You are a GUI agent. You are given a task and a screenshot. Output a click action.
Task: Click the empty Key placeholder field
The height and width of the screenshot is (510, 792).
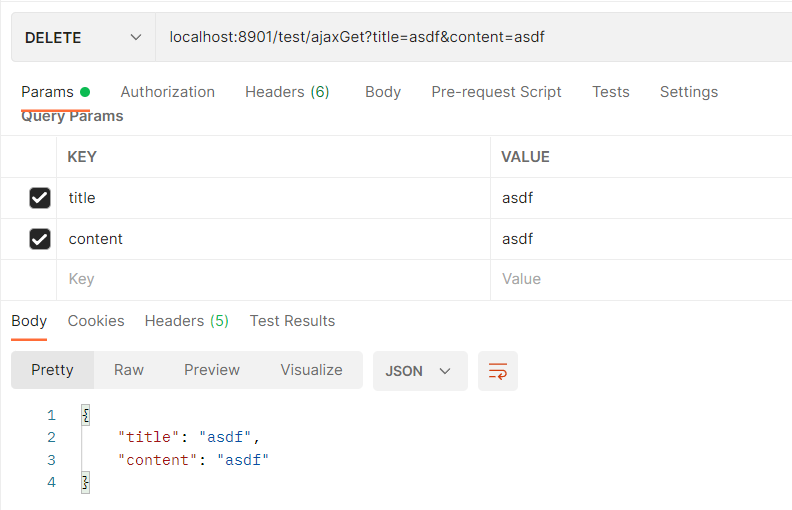click(273, 279)
